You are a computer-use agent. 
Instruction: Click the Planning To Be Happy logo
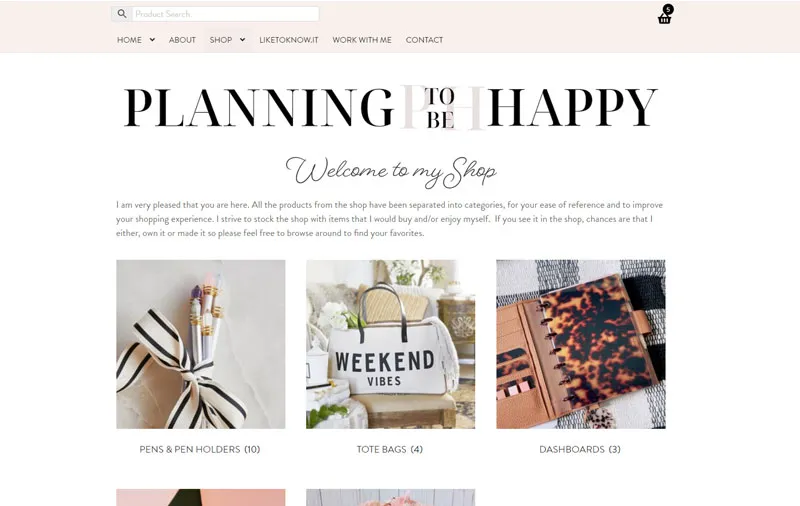391,107
